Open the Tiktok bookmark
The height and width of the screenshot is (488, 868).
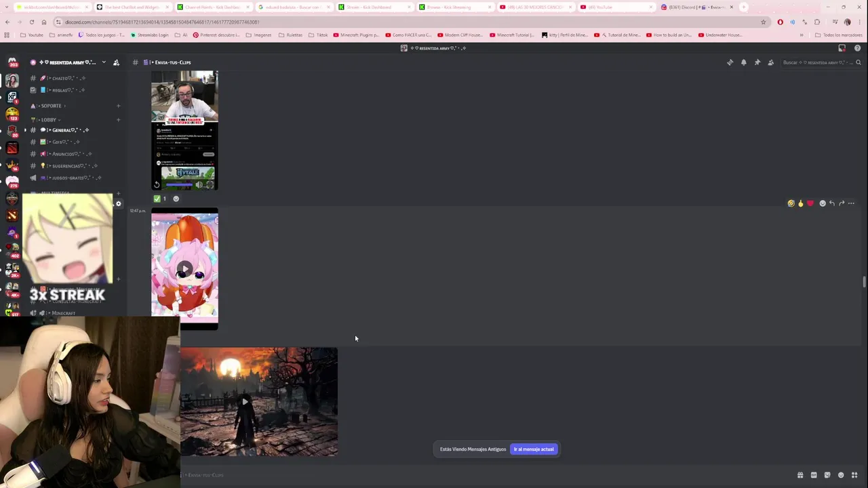click(x=319, y=35)
